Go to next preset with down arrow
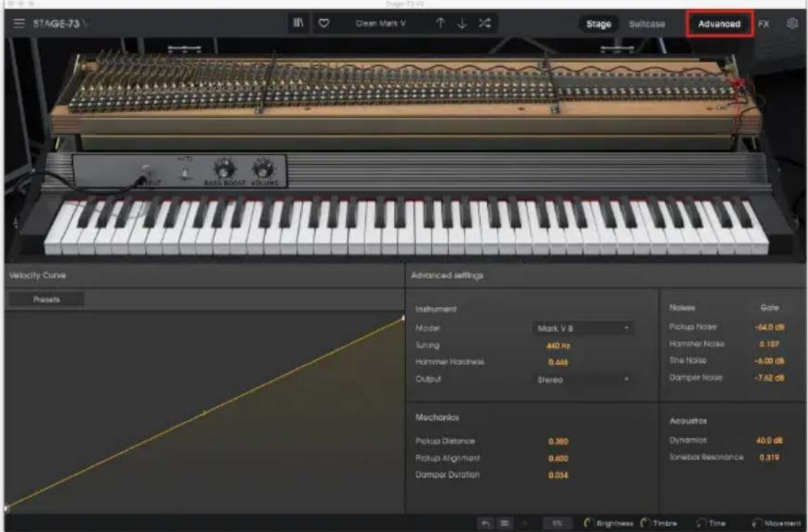The image size is (808, 532). coord(462,23)
